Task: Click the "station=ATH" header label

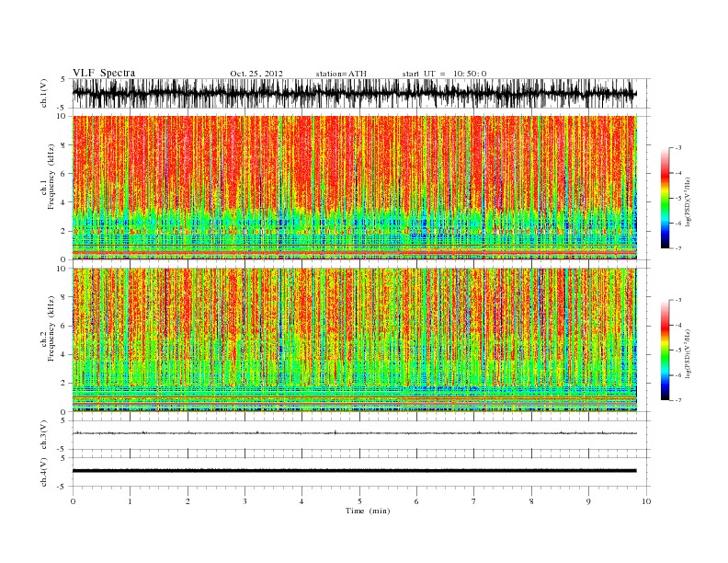Action: pyautogui.click(x=341, y=74)
